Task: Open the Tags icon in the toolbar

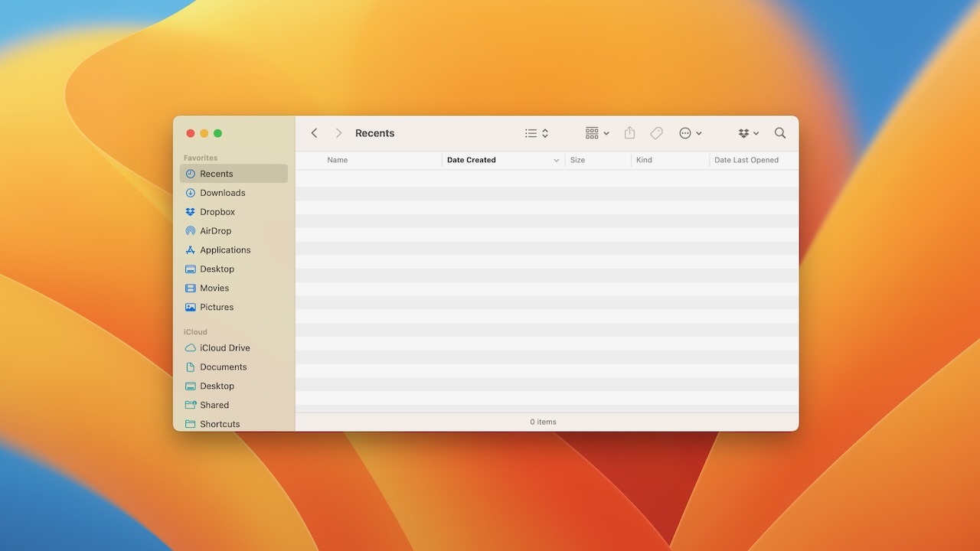Action: point(656,132)
